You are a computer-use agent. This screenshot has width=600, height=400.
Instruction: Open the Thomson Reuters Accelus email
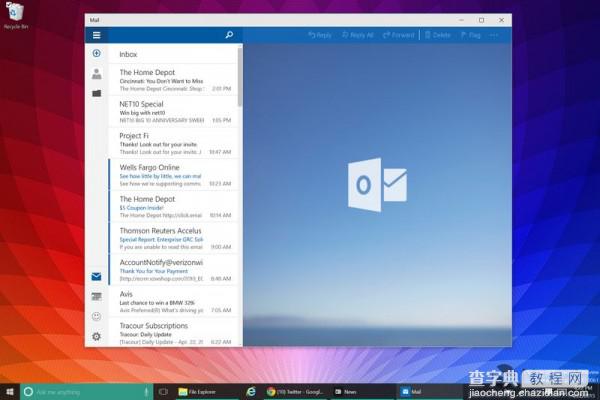pos(173,238)
